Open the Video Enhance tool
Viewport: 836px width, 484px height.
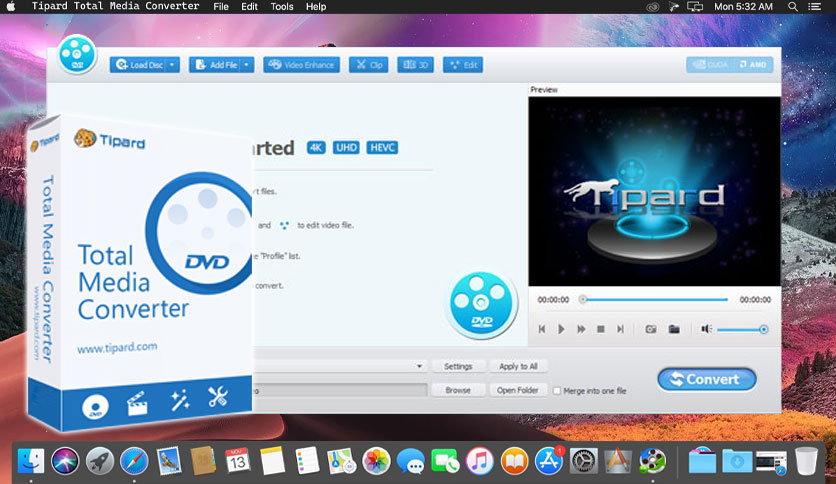[x=301, y=65]
